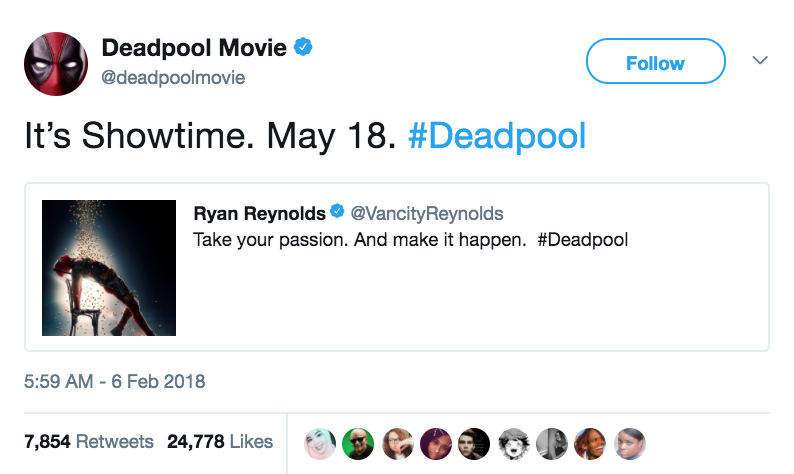This screenshot has width=794, height=474.
Task: Open the grayscale photo liker avatar
Action: (552, 442)
